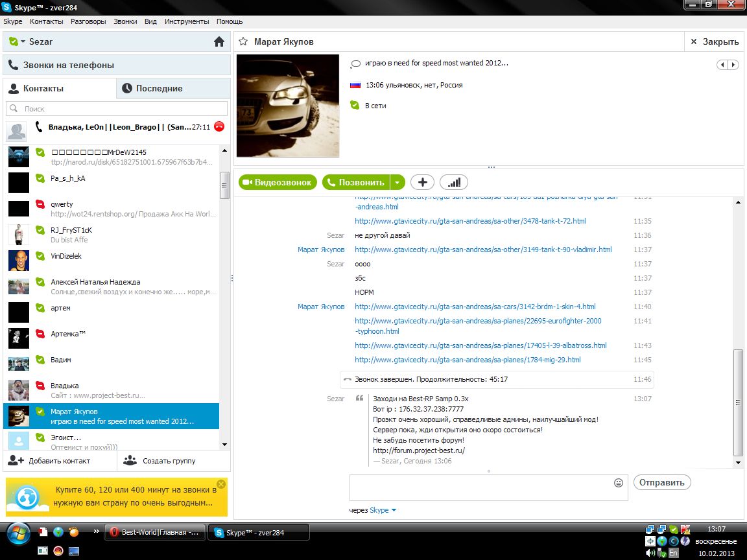747x560 pixels.
Task: Select contact qwerty in the list
Action: coord(112,209)
